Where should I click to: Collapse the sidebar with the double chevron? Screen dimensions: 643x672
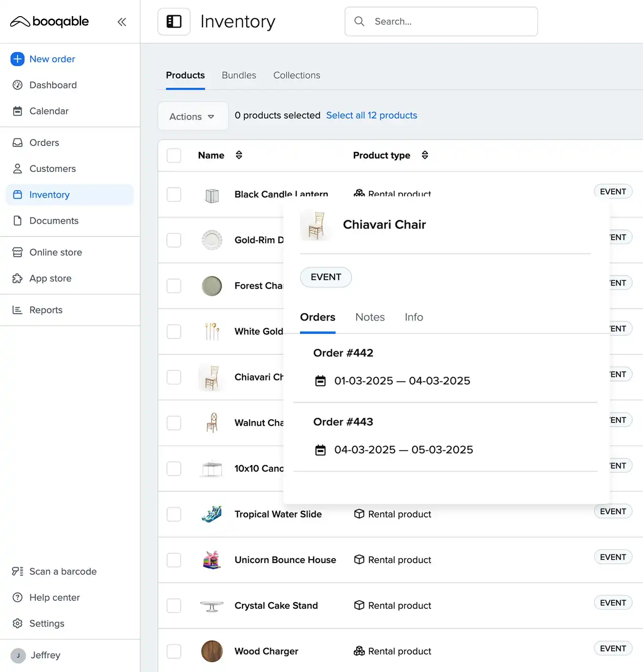(x=122, y=21)
